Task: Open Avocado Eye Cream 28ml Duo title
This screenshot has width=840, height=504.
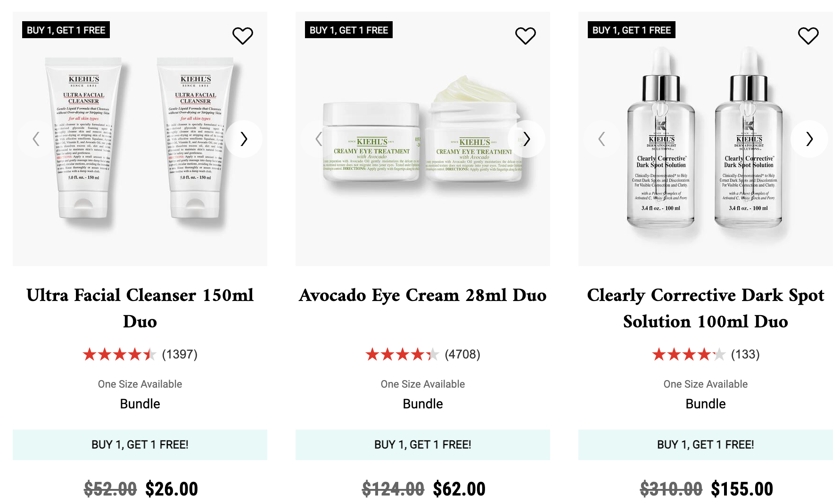Action: click(423, 295)
